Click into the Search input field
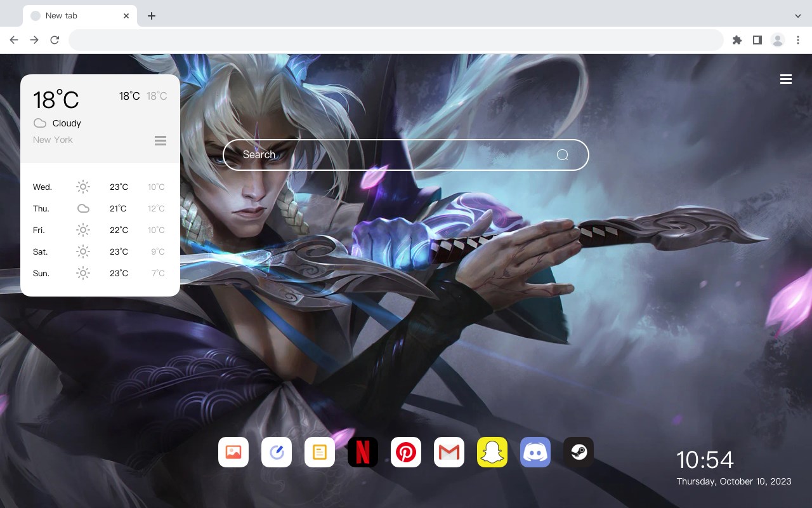Viewport: 812px width, 508px height. point(406,155)
